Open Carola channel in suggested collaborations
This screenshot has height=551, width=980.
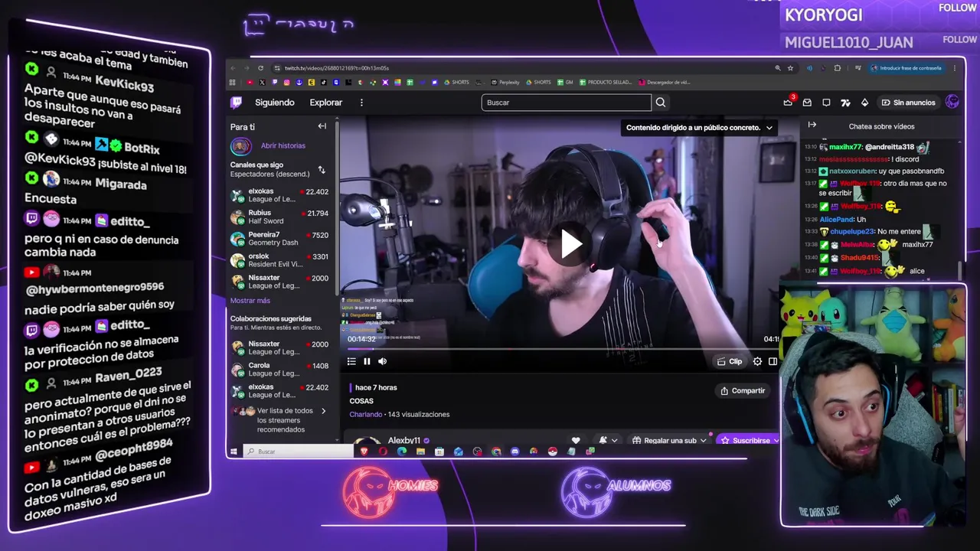(282, 369)
